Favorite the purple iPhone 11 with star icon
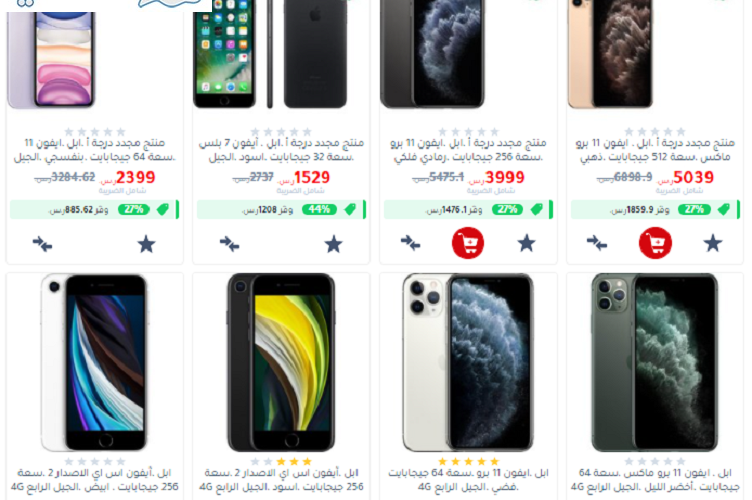The height and width of the screenshot is (500, 752). [x=146, y=244]
